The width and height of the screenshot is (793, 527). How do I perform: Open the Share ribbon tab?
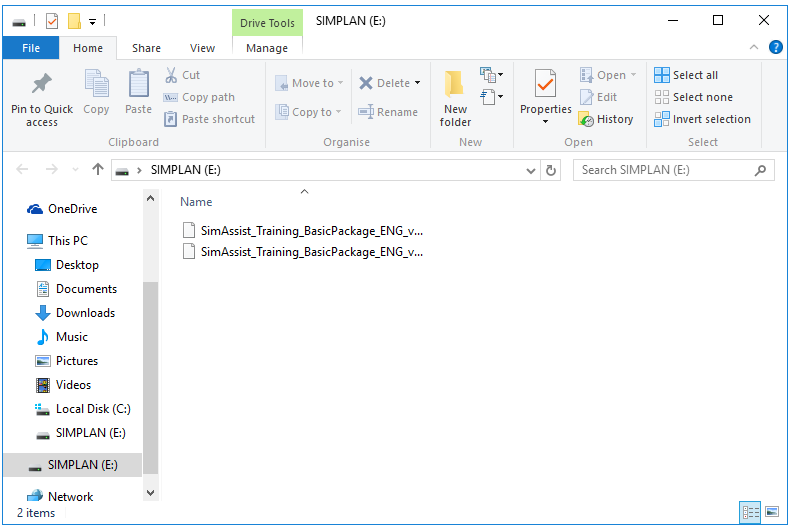tap(146, 48)
